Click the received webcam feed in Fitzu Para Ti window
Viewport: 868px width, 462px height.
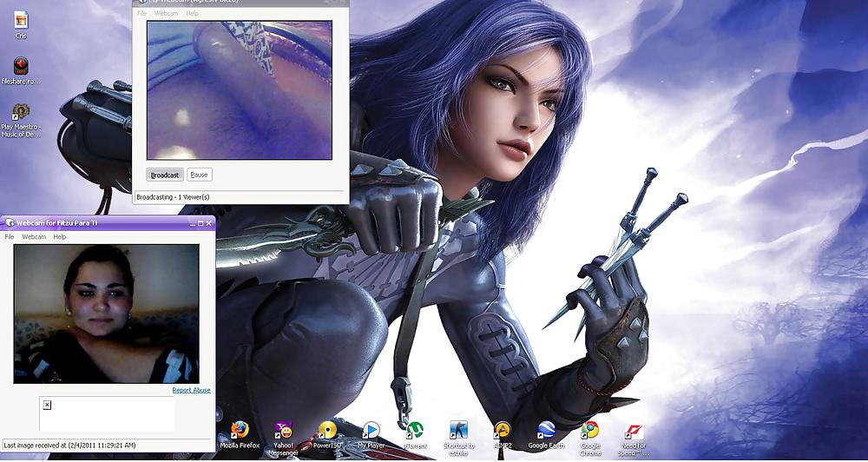[106, 314]
